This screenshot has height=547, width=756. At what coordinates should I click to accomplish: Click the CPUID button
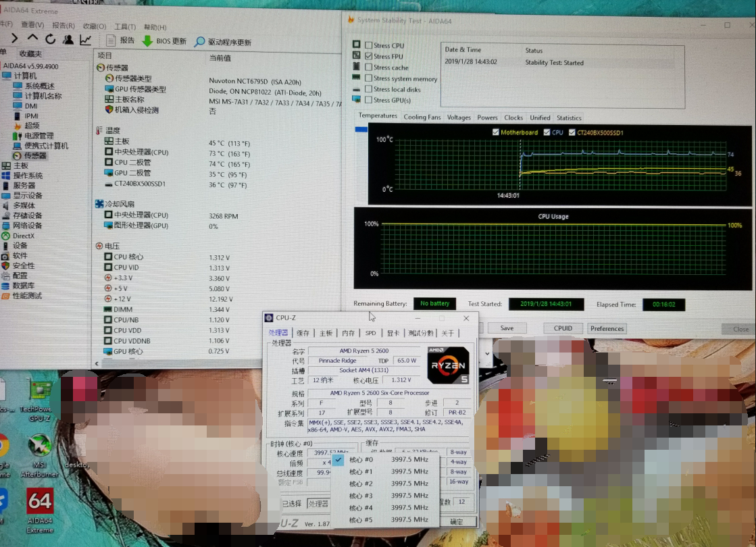click(563, 328)
